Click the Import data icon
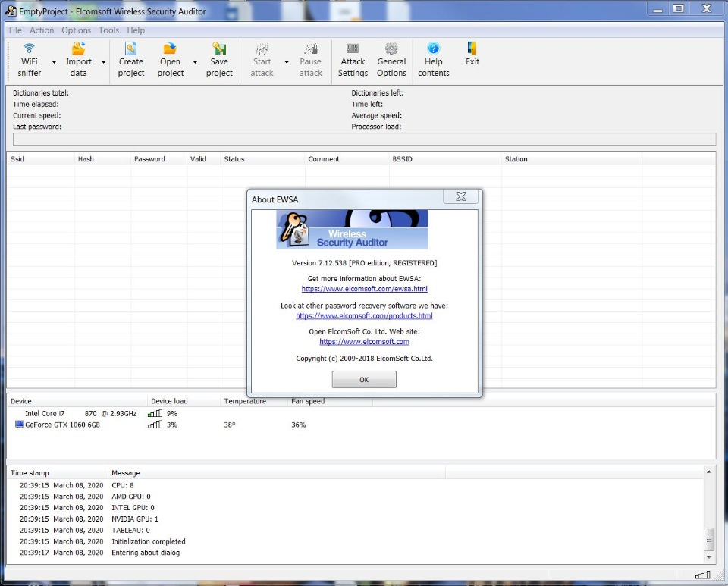Screen dimensions: 728x586 click(78, 49)
